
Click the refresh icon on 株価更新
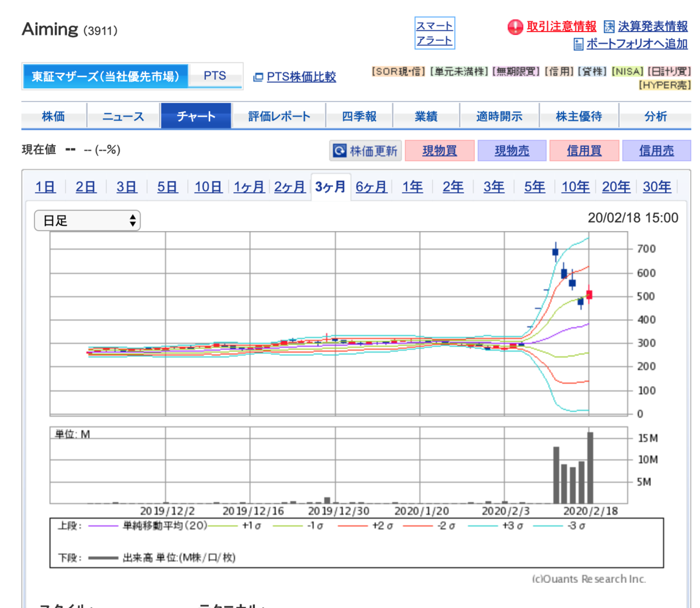339,151
